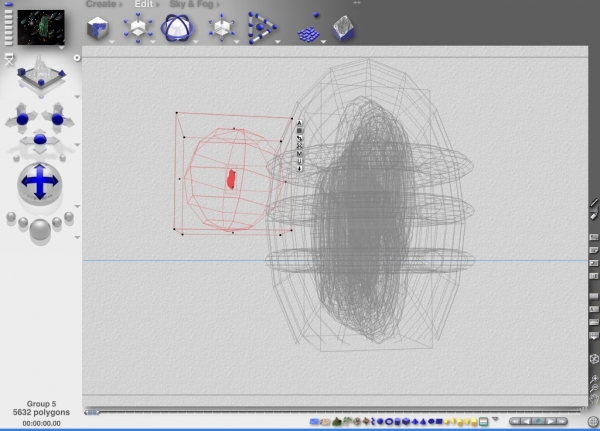Click the director's chair camera view icon
600x431 pixels.
pyautogui.click(x=9, y=59)
